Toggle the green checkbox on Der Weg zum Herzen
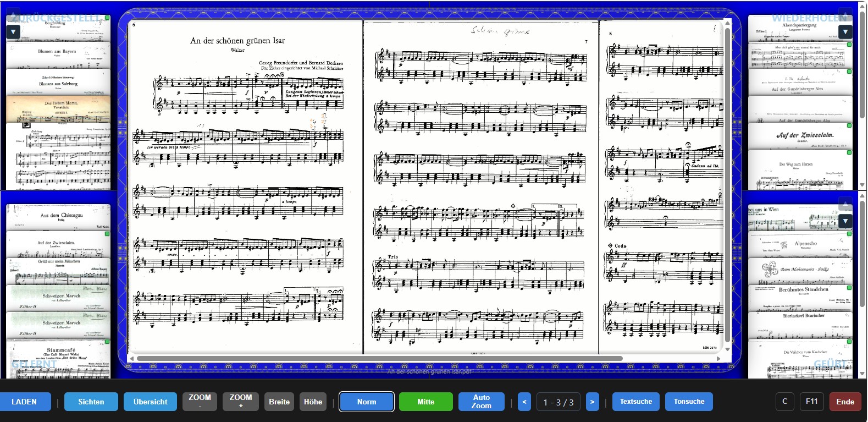868x422 pixels. [849, 152]
